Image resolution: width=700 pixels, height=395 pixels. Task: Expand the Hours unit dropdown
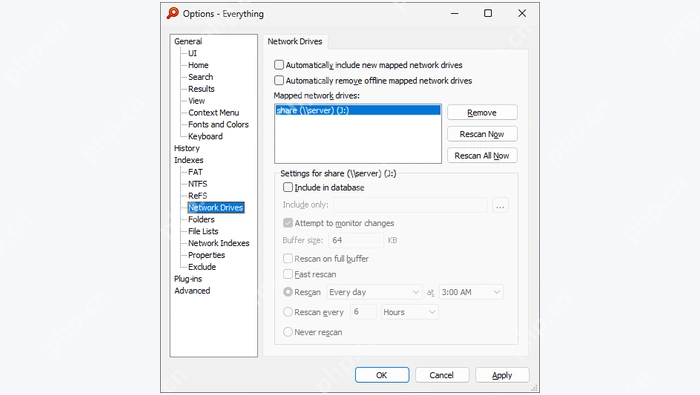point(409,312)
